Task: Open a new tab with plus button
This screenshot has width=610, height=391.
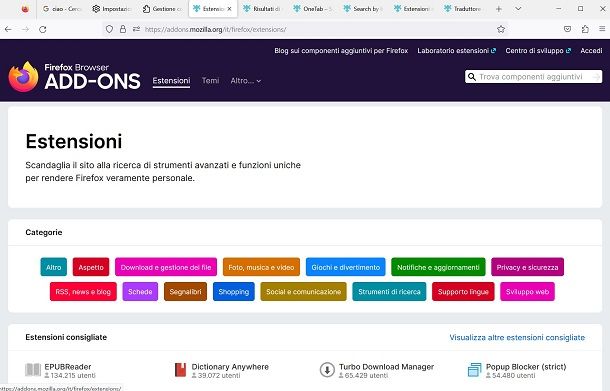Action: (498, 9)
